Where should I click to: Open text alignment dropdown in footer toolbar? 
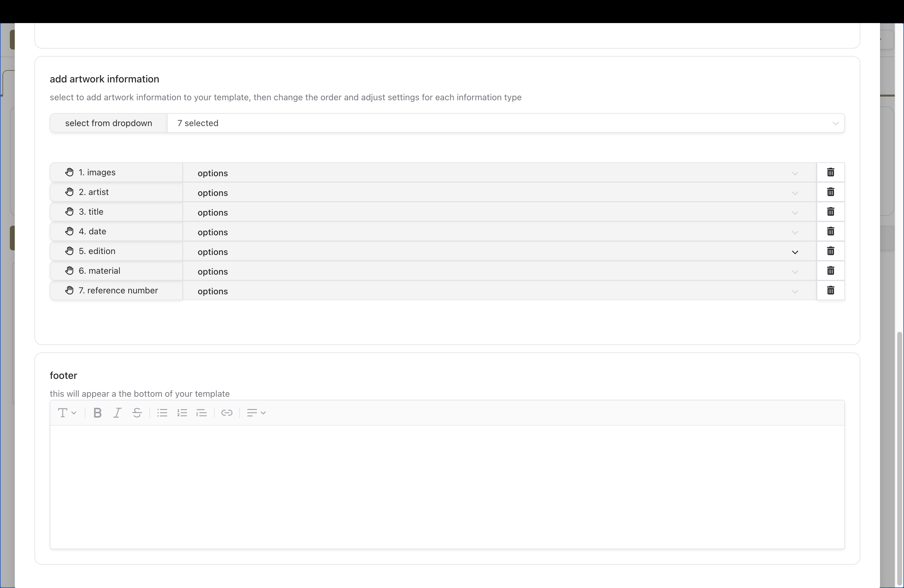(x=256, y=413)
